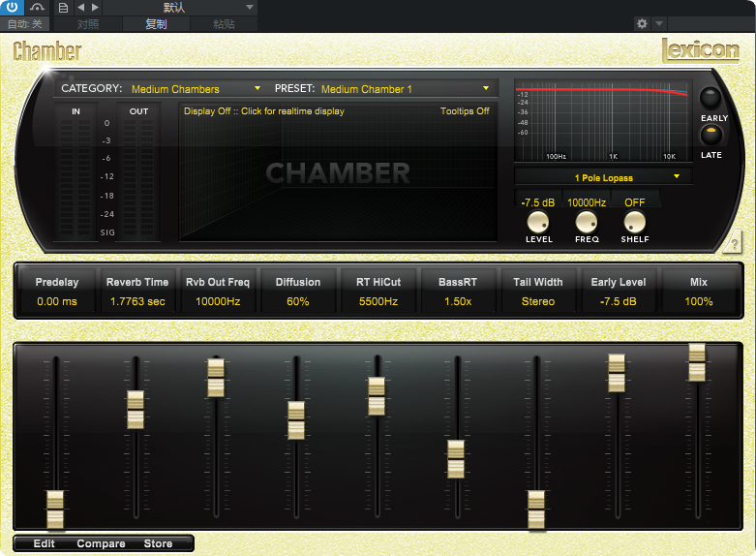Toggle the 自动: 关 automation button
This screenshot has height=556, width=756.
click(25, 24)
